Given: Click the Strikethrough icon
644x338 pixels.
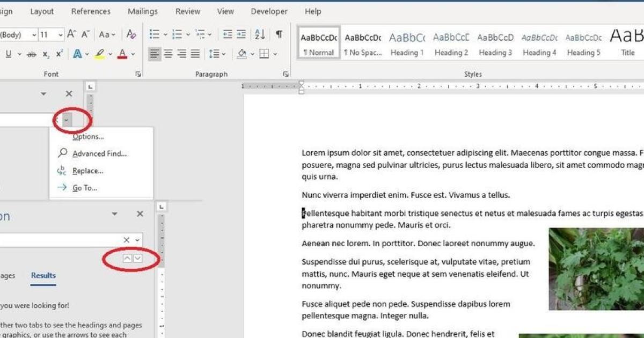Looking at the screenshot, I should (32, 53).
